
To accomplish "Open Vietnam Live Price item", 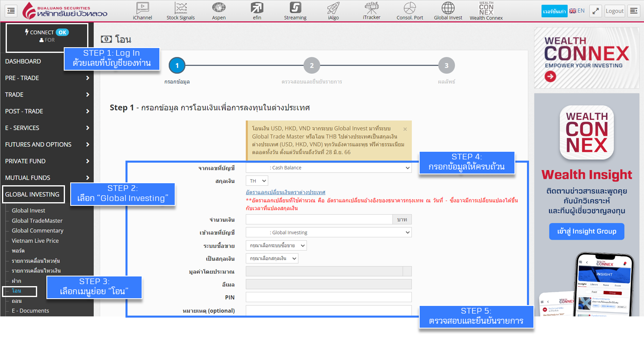I will pos(35,241).
